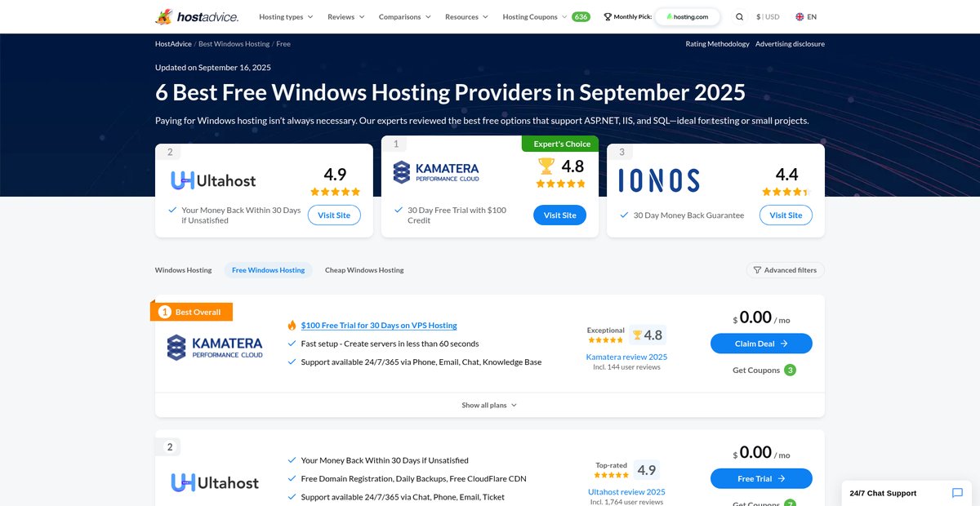980x506 pixels.
Task: Open Advanced filters
Action: (786, 270)
